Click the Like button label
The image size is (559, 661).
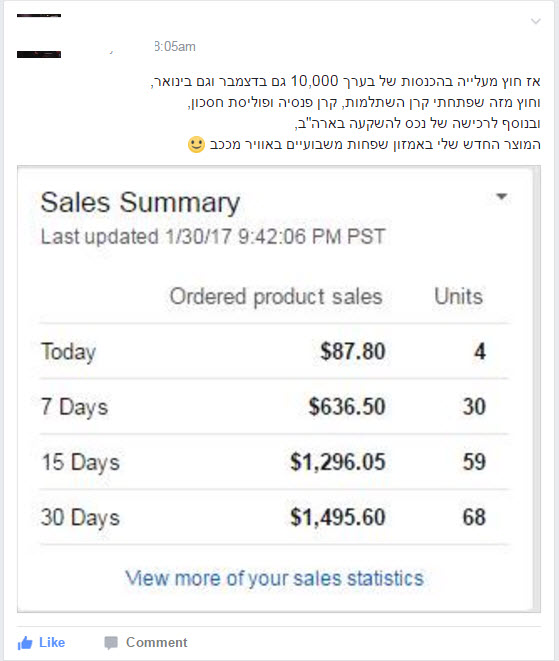point(52,642)
